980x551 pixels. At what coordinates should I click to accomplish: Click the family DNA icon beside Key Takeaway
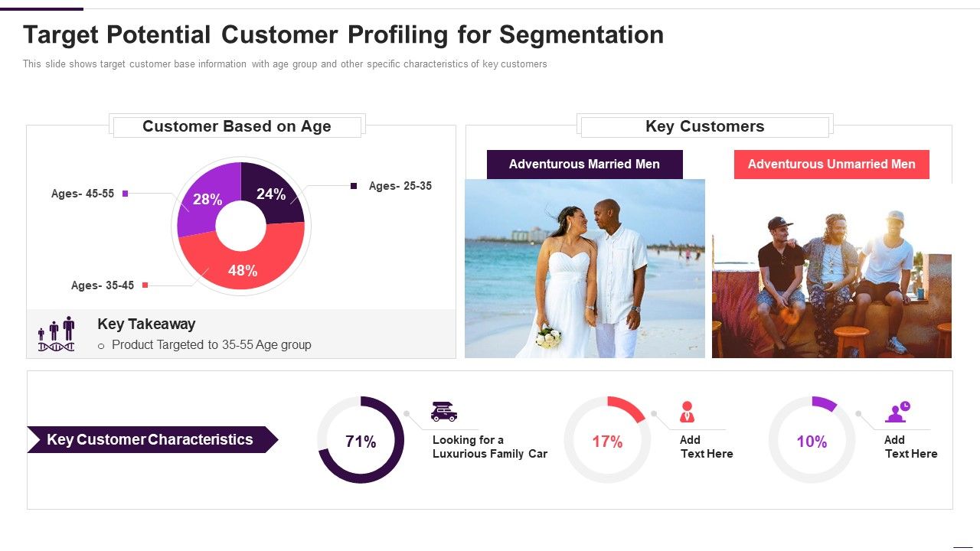tap(57, 334)
